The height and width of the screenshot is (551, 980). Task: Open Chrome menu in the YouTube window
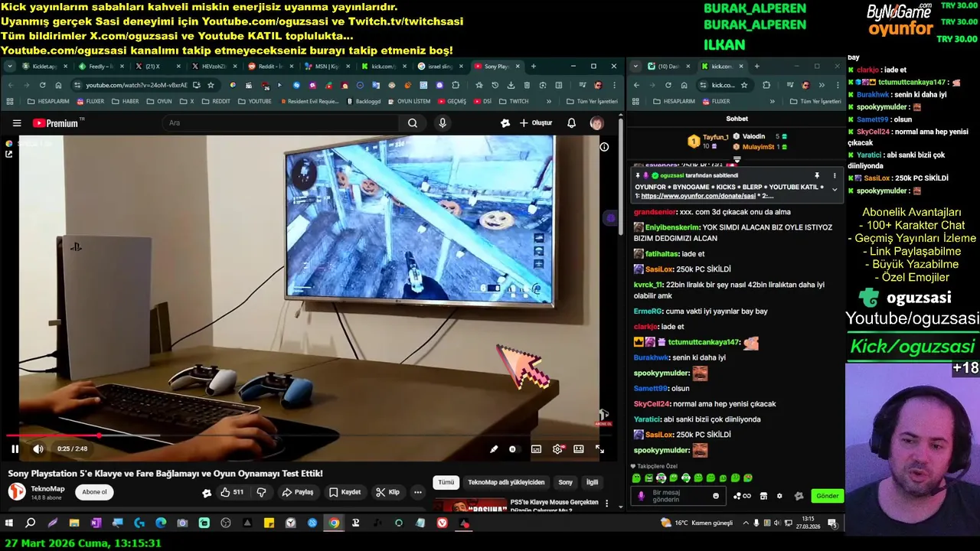click(x=614, y=85)
